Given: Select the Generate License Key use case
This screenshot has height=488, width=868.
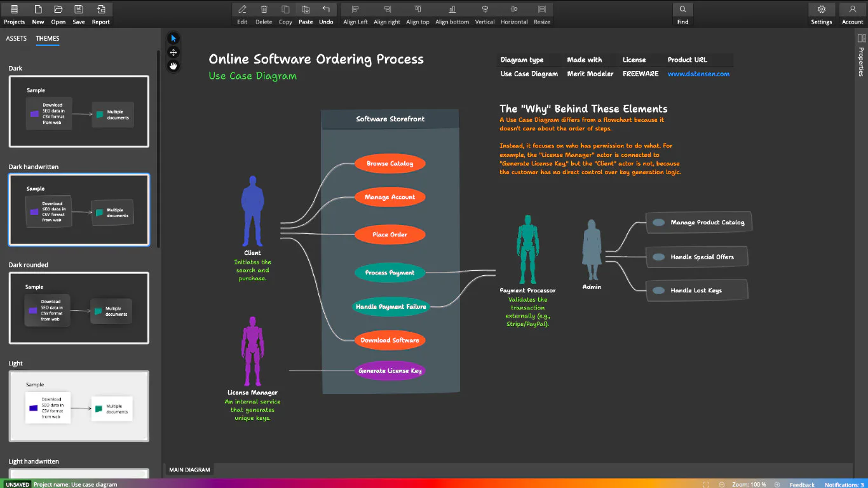Looking at the screenshot, I should point(390,370).
